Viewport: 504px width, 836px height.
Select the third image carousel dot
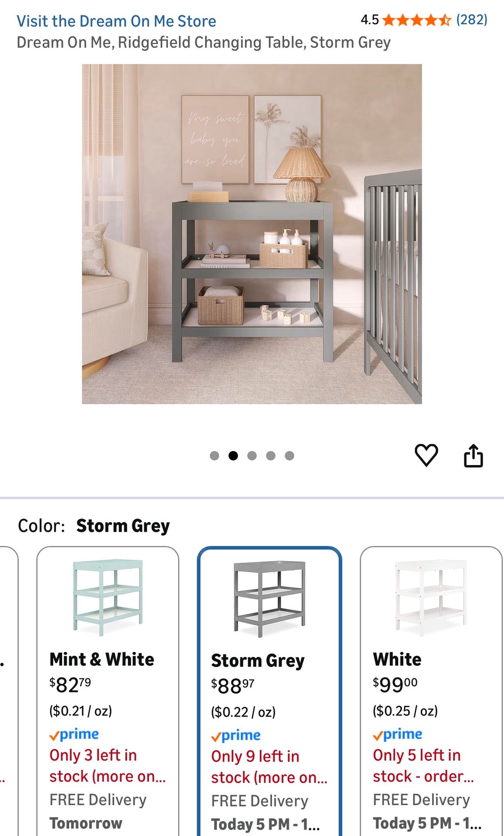click(x=252, y=455)
